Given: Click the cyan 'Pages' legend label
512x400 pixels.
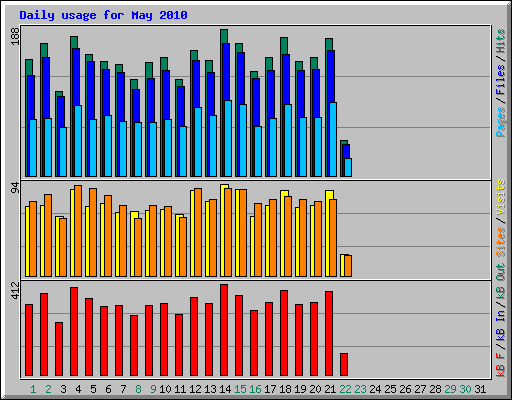Looking at the screenshot, I should point(500,122).
